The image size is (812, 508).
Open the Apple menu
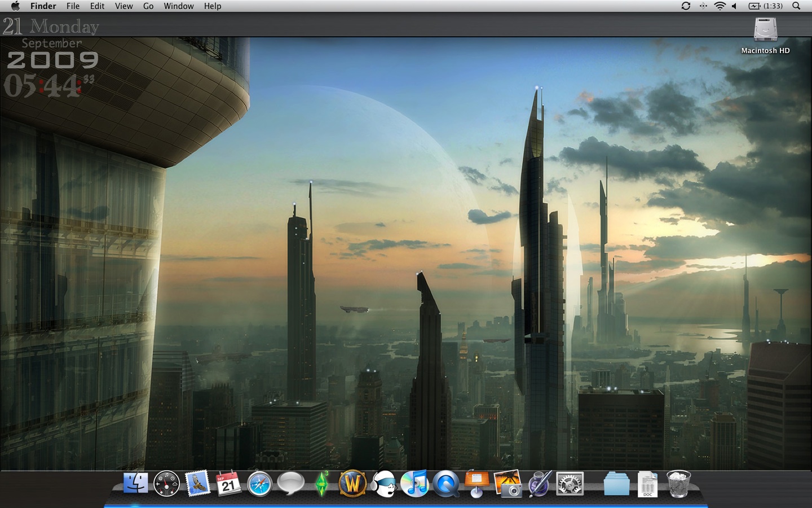(x=15, y=6)
